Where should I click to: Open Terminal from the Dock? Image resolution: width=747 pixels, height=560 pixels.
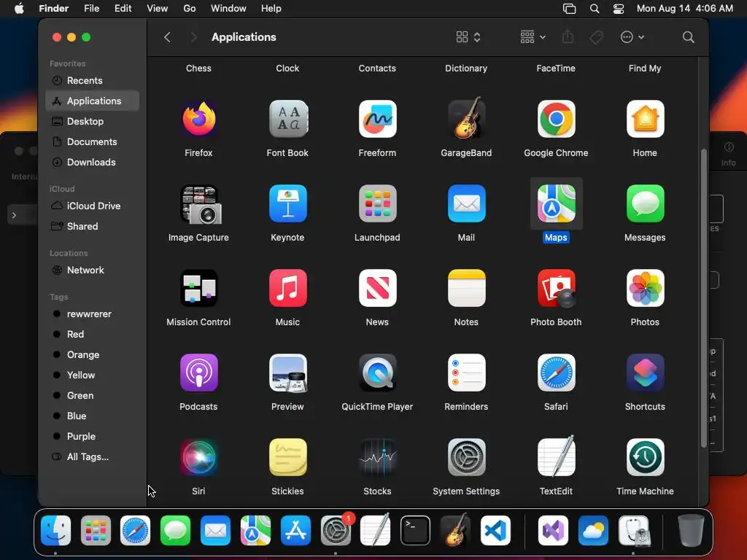[x=415, y=531]
